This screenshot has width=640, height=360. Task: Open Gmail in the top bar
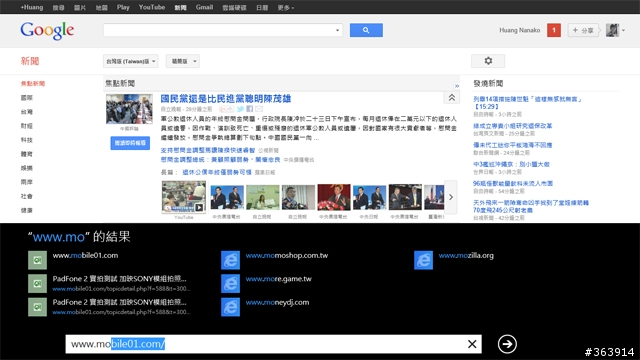tap(204, 7)
